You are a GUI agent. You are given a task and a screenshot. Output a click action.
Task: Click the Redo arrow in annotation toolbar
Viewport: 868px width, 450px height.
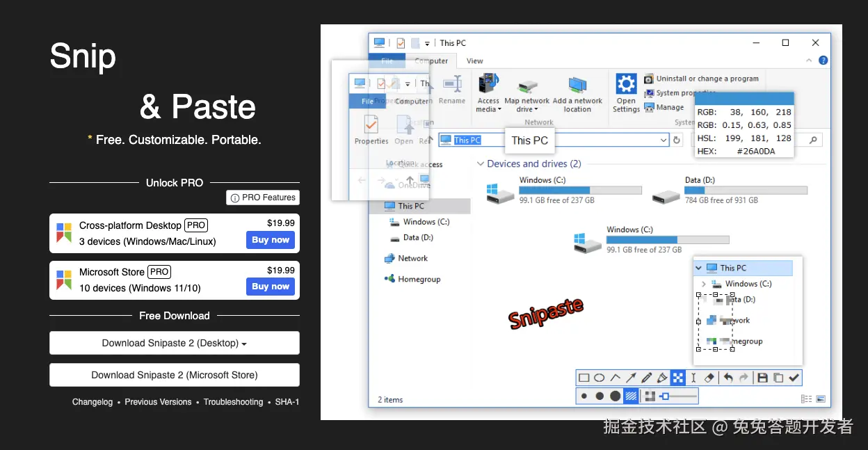pos(744,378)
